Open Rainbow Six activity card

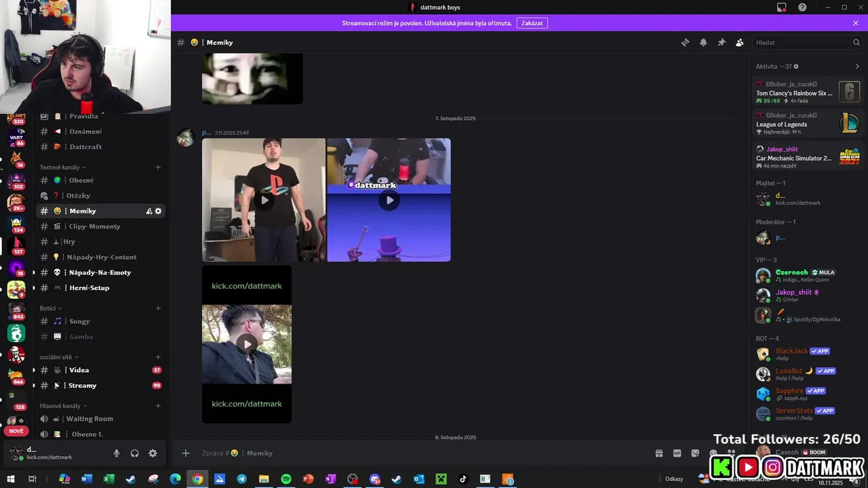click(x=808, y=91)
